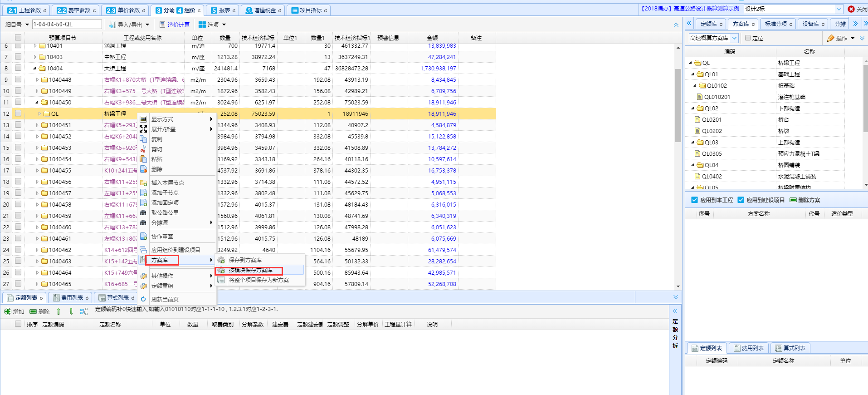The height and width of the screenshot is (395, 868).
Task: Expand the 1040448 tree node
Action: (x=37, y=79)
